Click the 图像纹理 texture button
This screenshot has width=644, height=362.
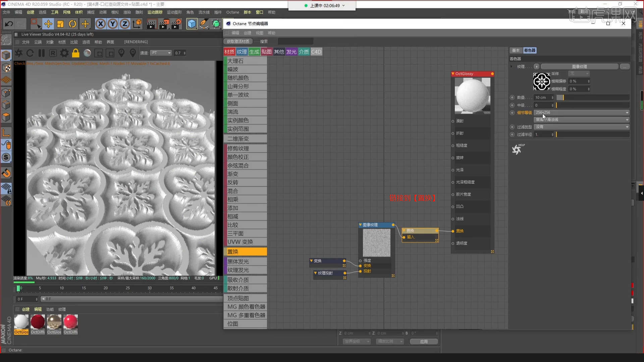click(x=579, y=66)
